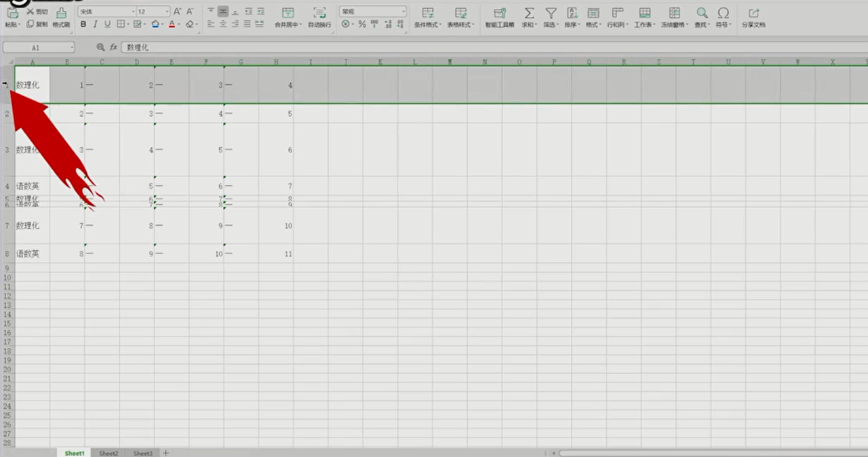This screenshot has width=868, height=457.
Task: Click the Table Style (表格样式) icon
Action: pyautogui.click(x=461, y=13)
